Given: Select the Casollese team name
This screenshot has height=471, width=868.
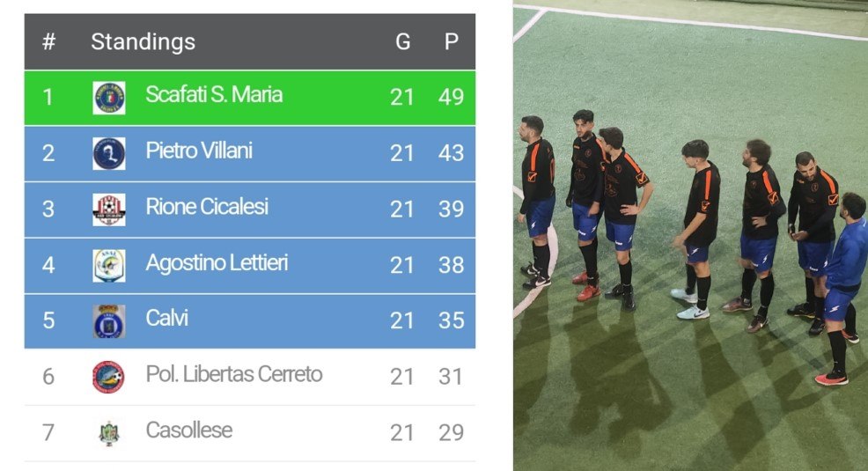Looking at the screenshot, I should (x=188, y=431).
